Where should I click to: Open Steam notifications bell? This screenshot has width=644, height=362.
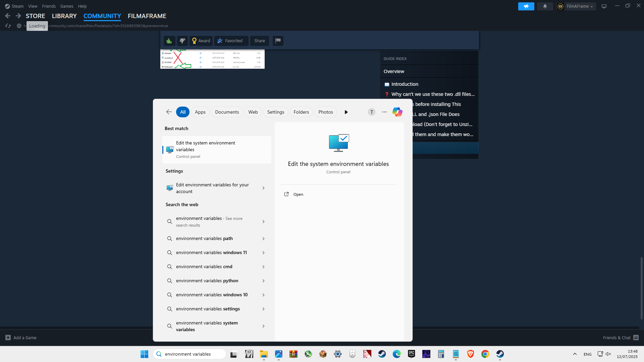[x=545, y=6]
